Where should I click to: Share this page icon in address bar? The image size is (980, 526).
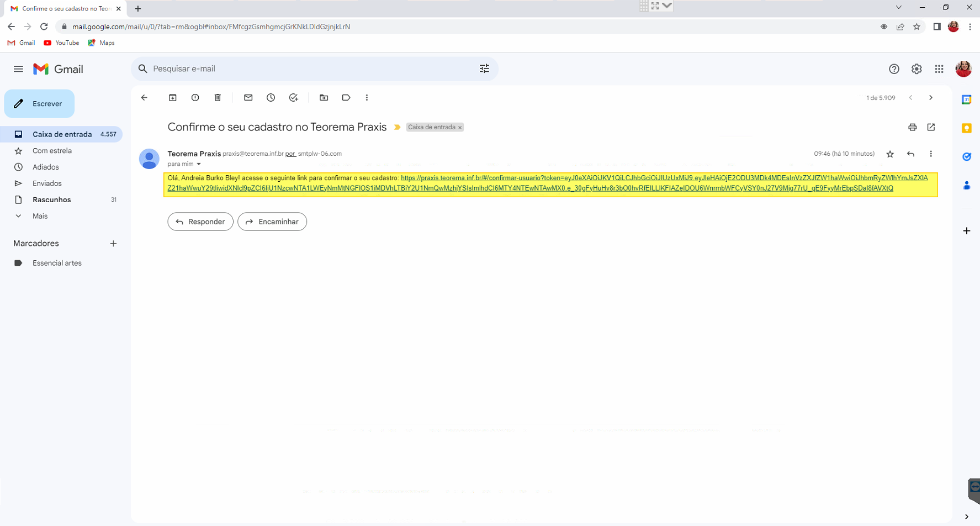click(x=900, y=27)
